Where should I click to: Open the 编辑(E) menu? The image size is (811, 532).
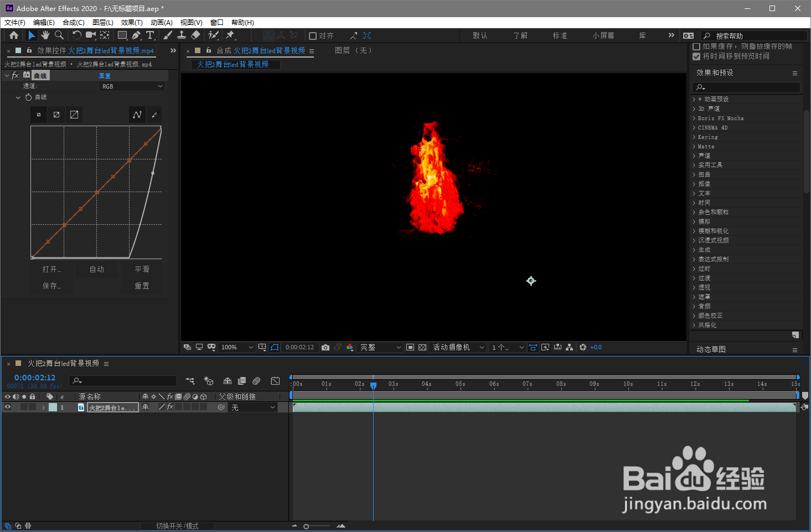pos(44,23)
